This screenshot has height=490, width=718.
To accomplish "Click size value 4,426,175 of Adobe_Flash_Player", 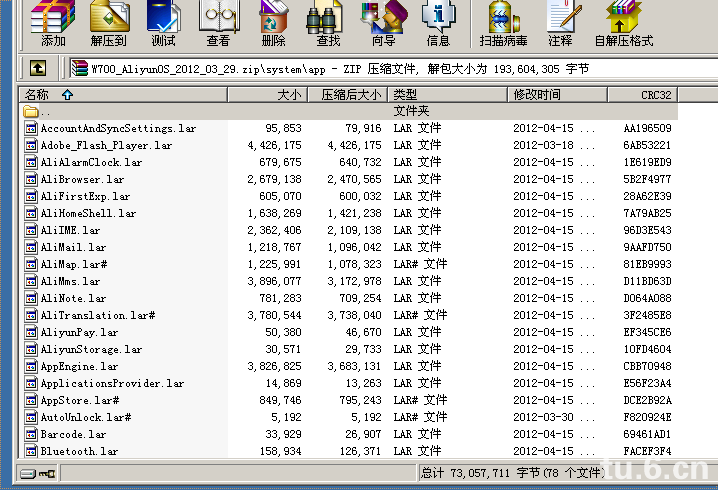I will pyautogui.click(x=274, y=145).
